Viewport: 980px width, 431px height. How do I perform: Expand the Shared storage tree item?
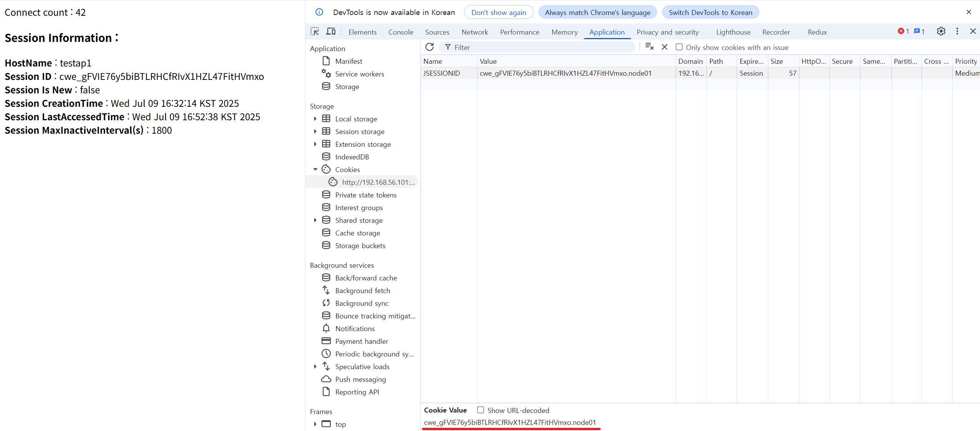pyautogui.click(x=315, y=220)
